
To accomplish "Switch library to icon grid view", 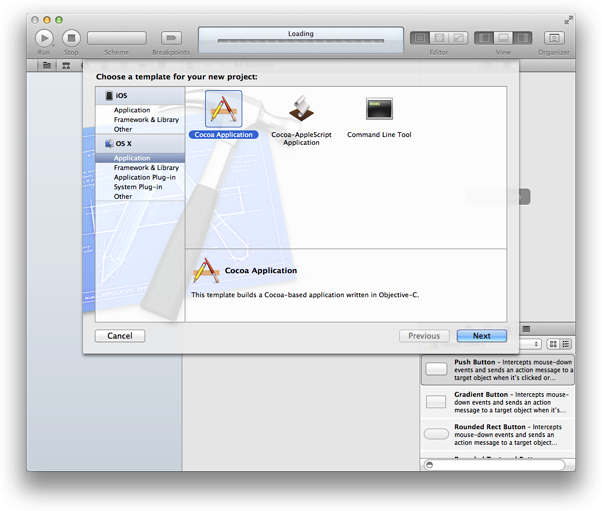I will (553, 344).
